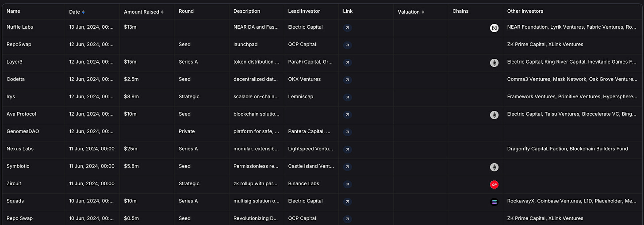Open the Repo Swap external link arrow
The height and width of the screenshot is (225, 644).
[348, 218]
